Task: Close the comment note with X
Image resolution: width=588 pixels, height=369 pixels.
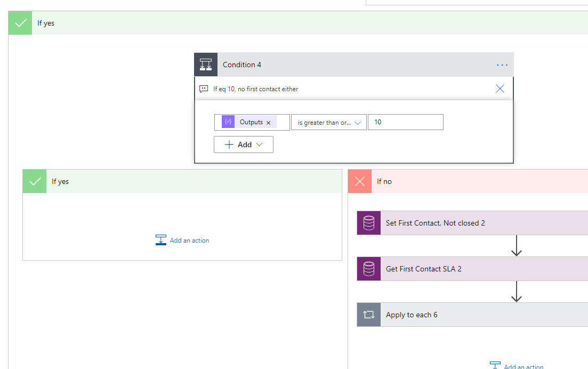Action: pyautogui.click(x=500, y=89)
